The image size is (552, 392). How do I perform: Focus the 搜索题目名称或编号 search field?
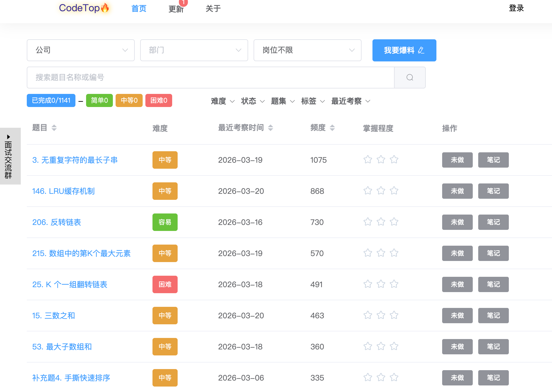click(x=210, y=78)
